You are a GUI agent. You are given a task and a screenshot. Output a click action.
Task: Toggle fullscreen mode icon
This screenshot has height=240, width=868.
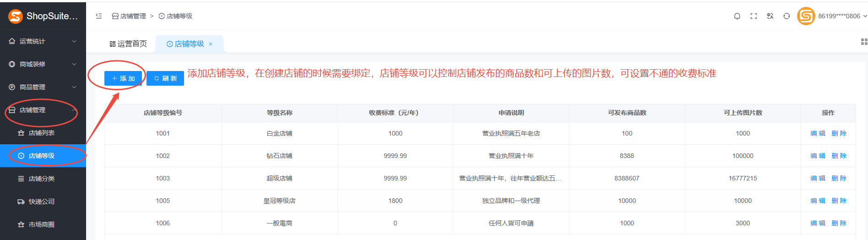pos(754,16)
